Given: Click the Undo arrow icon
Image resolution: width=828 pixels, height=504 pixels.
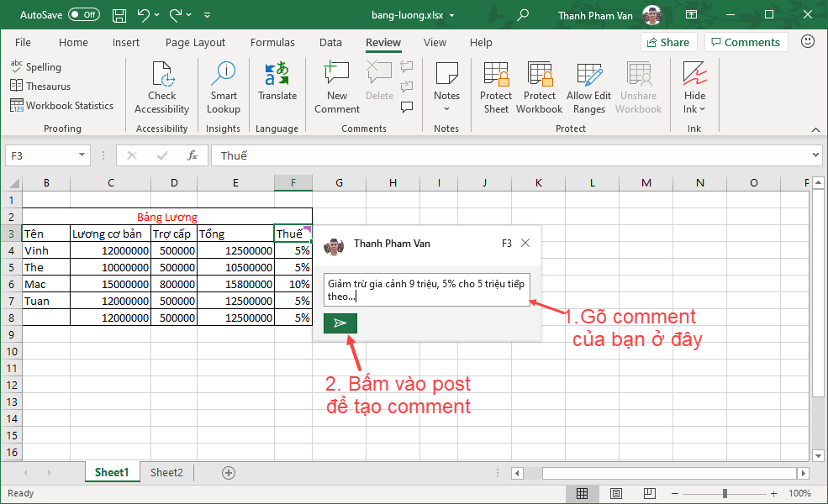Looking at the screenshot, I should click(x=143, y=15).
